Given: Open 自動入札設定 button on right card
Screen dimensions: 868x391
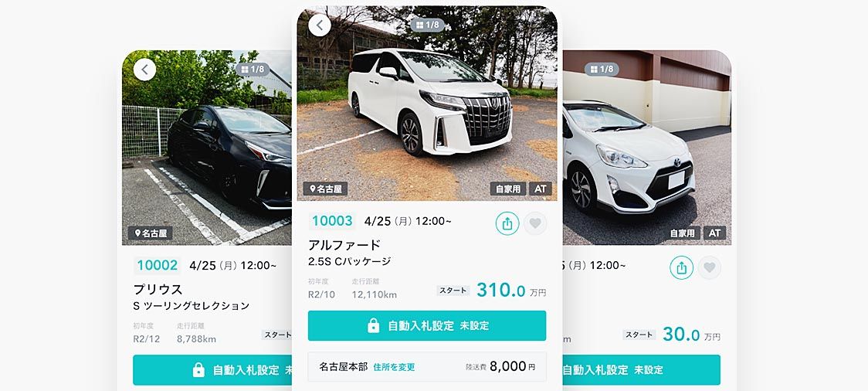Looking at the screenshot, I should (642, 370).
